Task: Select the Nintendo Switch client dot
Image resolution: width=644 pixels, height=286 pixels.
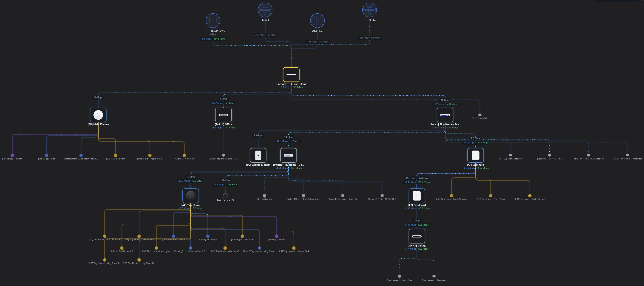Action: [191, 248]
